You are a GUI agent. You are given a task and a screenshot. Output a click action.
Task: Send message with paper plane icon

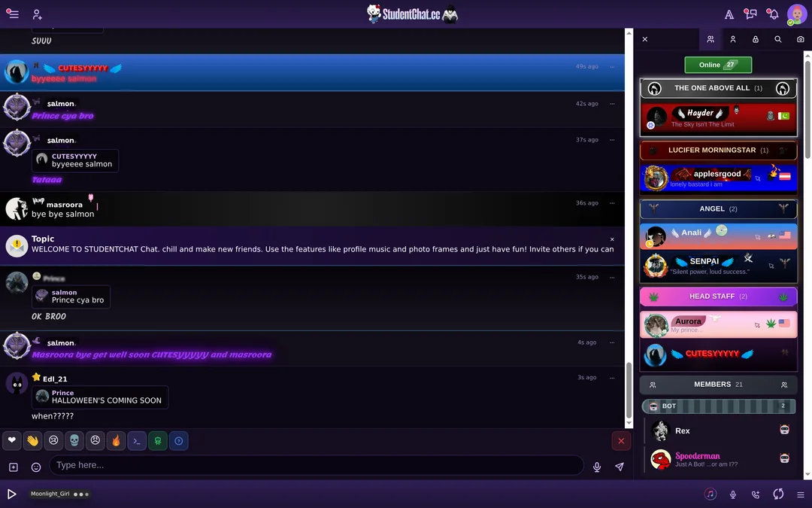620,467
